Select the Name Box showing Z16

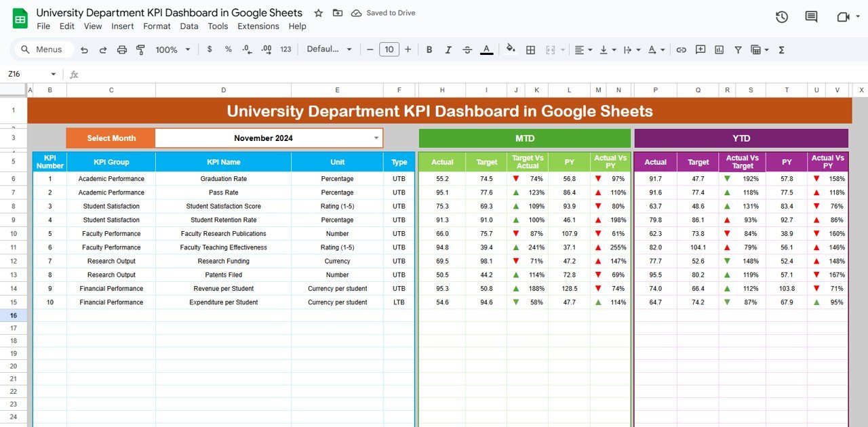(x=27, y=73)
